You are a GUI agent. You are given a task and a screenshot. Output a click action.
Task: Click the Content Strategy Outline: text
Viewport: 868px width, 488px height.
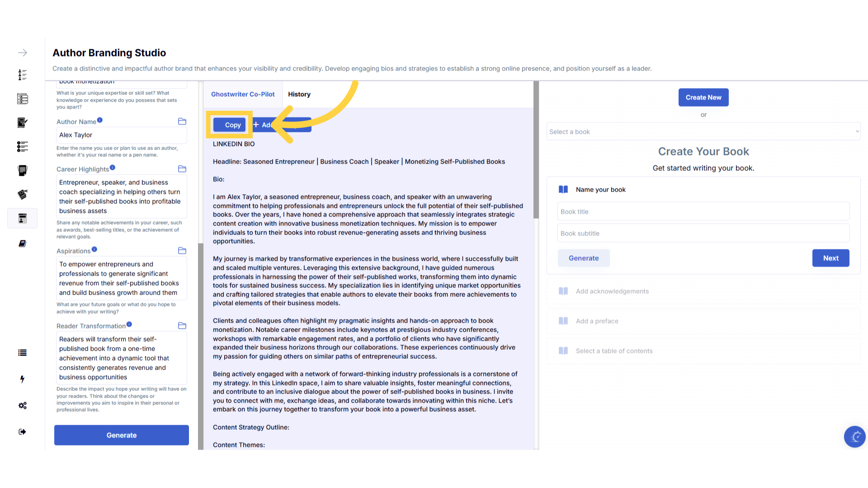(x=251, y=427)
